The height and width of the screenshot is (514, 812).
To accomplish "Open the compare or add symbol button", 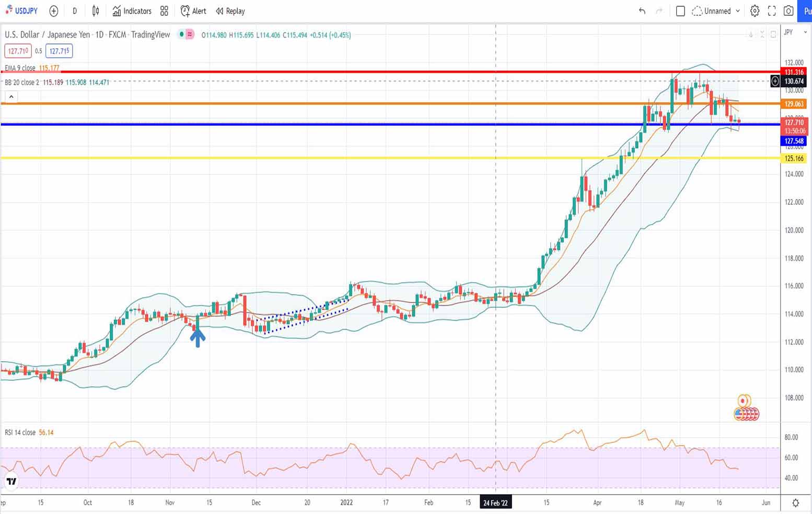I will (x=53, y=11).
